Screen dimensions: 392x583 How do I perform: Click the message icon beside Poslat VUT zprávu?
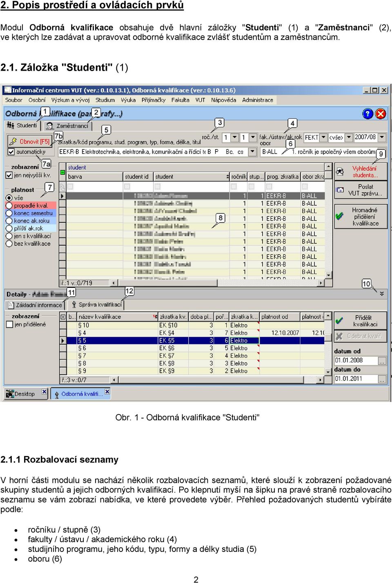pyautogui.click(x=340, y=190)
